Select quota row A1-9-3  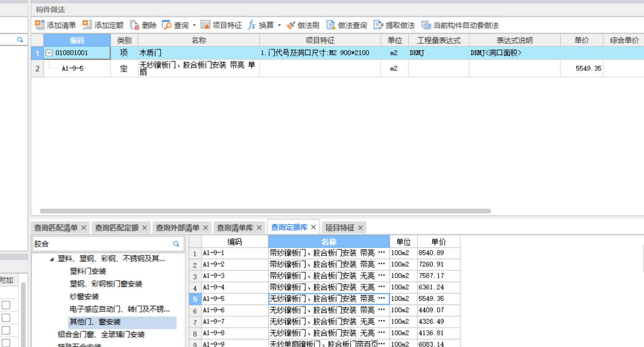(325, 276)
